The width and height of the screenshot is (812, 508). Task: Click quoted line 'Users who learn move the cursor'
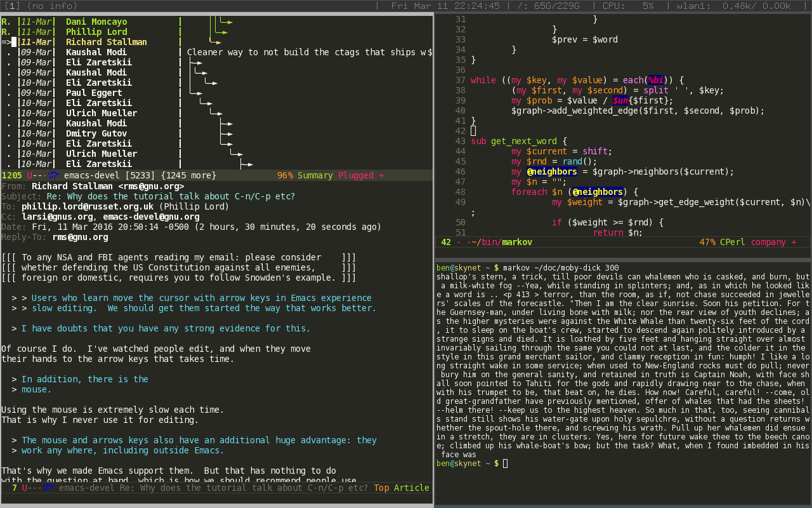(191, 298)
